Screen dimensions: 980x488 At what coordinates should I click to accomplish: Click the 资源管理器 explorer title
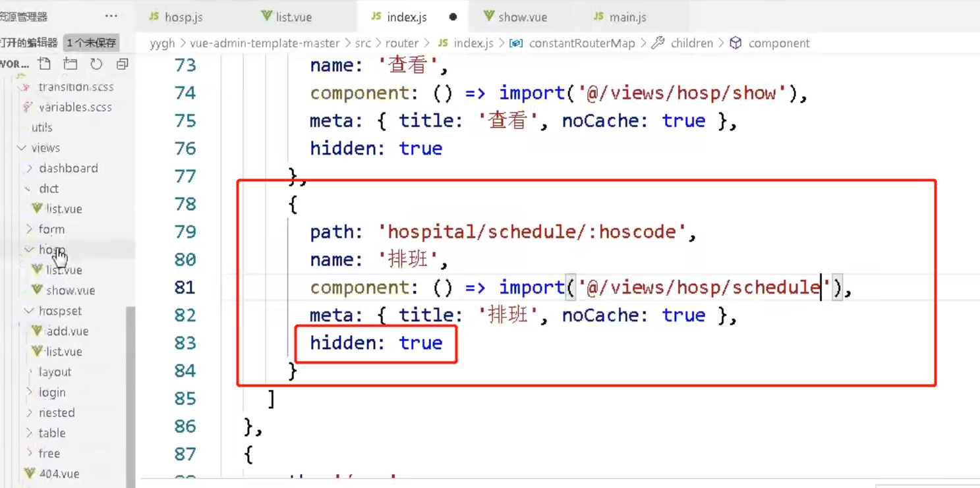[24, 16]
